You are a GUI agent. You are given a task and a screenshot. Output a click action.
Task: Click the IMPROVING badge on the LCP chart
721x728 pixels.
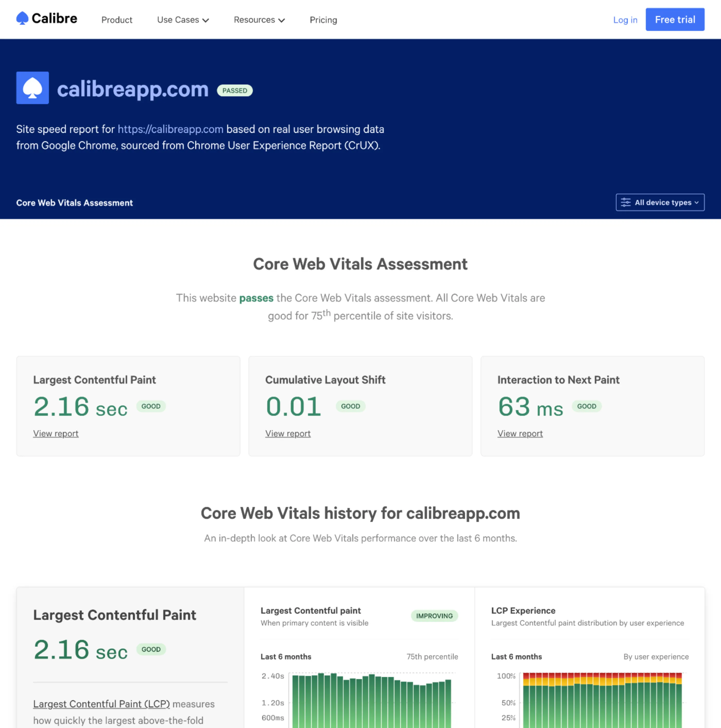point(434,616)
